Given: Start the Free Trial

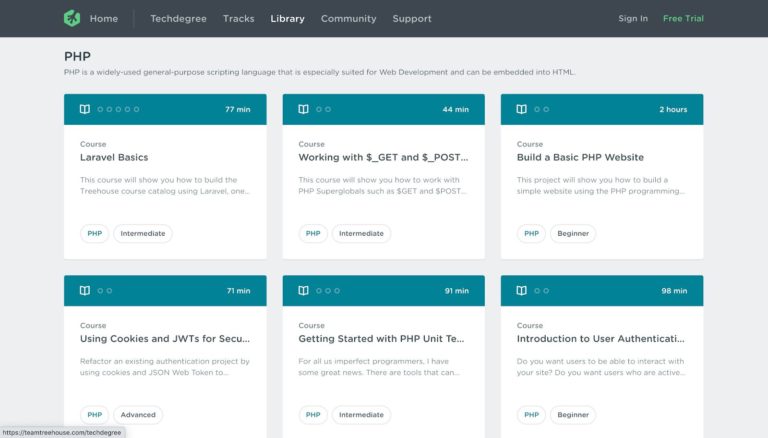Looking at the screenshot, I should (x=683, y=18).
